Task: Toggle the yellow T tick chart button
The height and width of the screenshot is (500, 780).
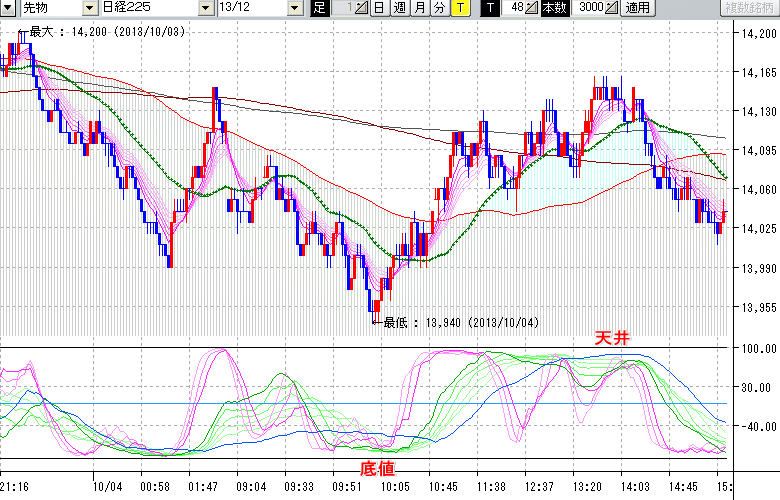Action: click(x=459, y=8)
